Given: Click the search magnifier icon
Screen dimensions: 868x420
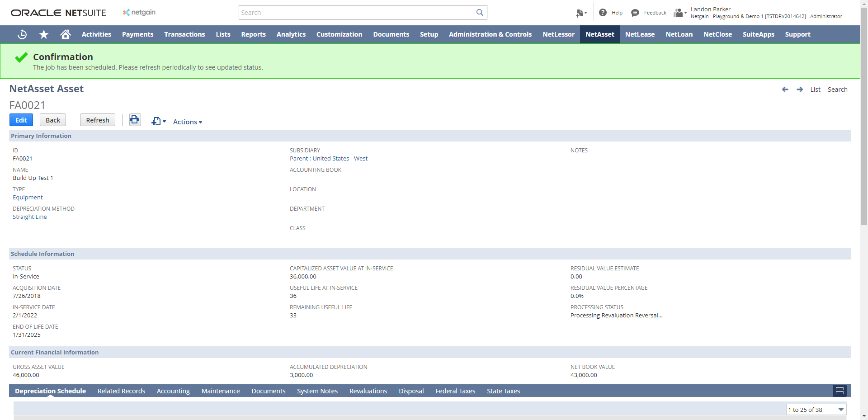Looking at the screenshot, I should (x=480, y=13).
